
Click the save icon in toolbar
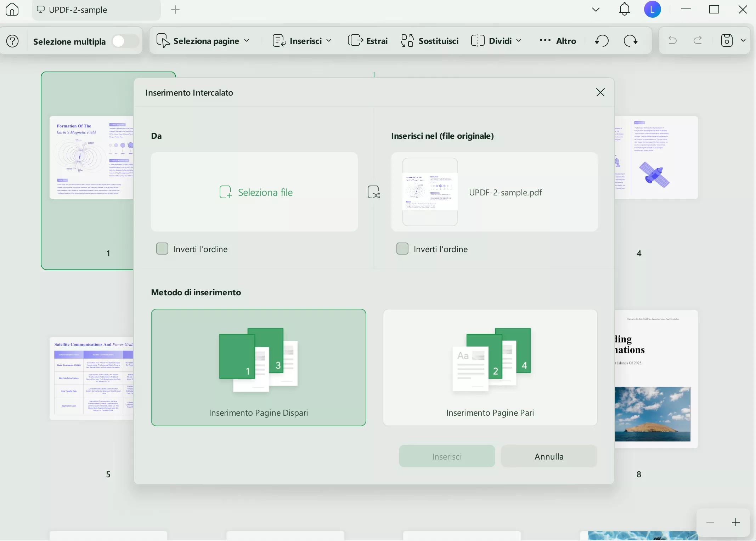pos(727,41)
